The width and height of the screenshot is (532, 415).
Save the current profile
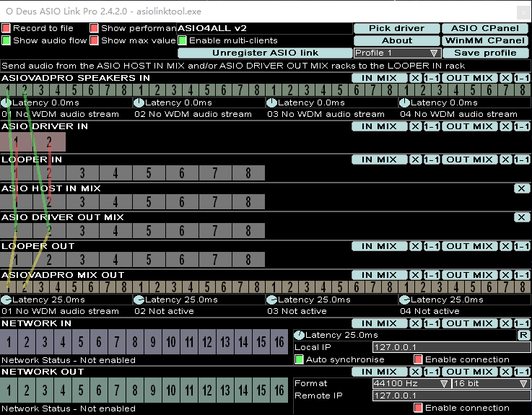pos(485,53)
